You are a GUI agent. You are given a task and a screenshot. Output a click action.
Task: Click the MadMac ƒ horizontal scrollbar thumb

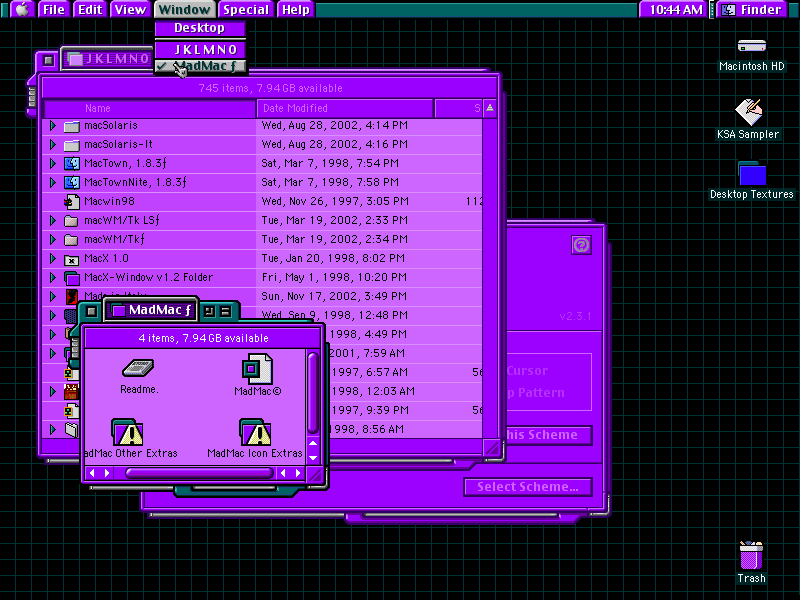point(199,473)
